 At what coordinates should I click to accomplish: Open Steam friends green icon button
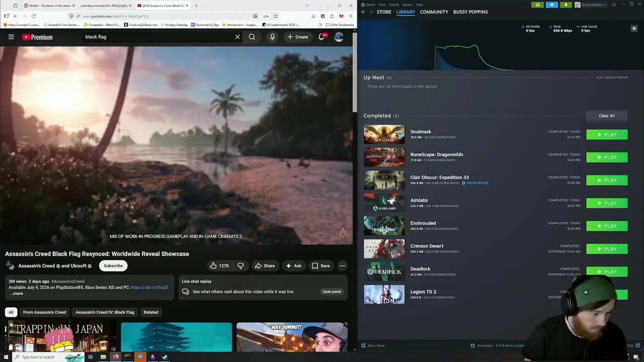click(537, 5)
